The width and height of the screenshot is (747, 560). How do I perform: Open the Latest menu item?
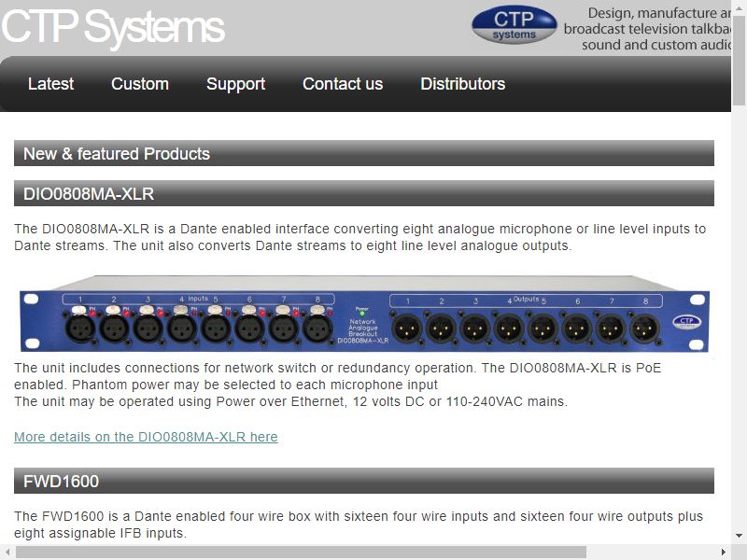coord(51,84)
